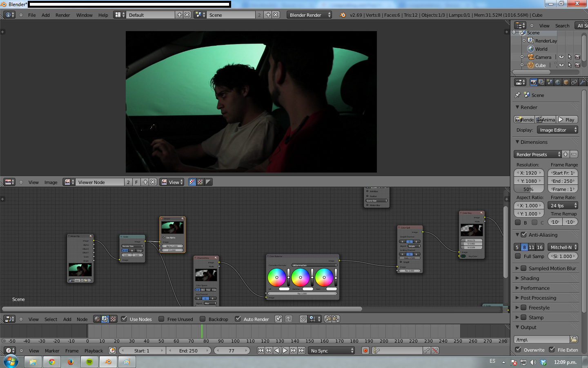The image size is (588, 368).
Task: Click go to parent node tree icon
Action: tap(289, 319)
